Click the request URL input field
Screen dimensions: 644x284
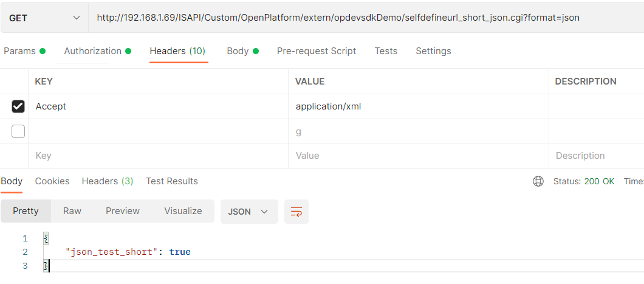pyautogui.click(x=365, y=18)
